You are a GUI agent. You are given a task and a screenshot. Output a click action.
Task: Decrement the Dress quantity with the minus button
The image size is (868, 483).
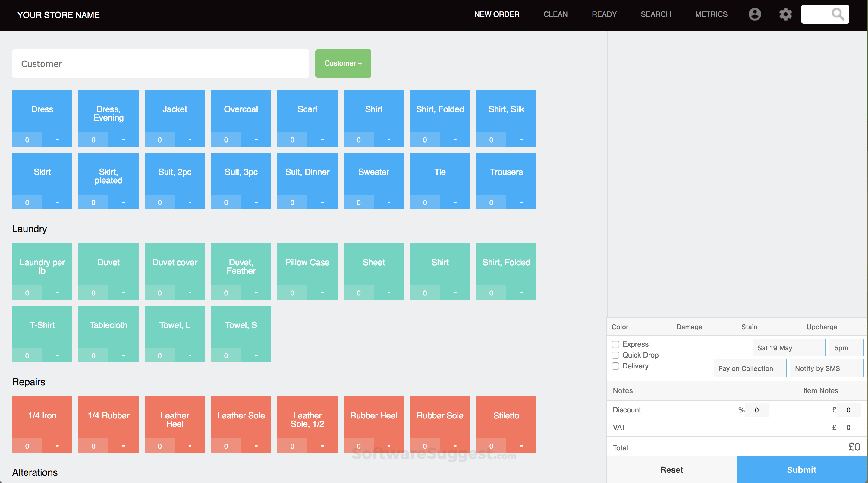[x=57, y=139]
